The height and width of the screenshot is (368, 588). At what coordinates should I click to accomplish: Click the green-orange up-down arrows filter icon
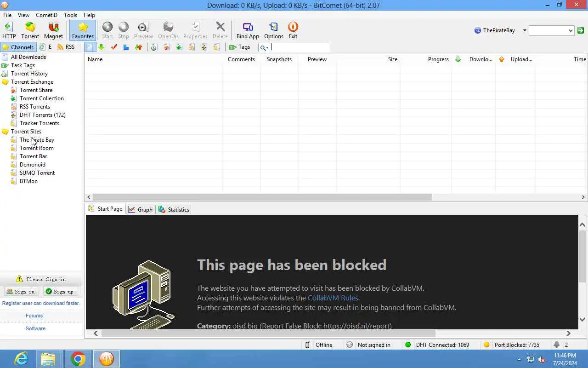click(138, 47)
